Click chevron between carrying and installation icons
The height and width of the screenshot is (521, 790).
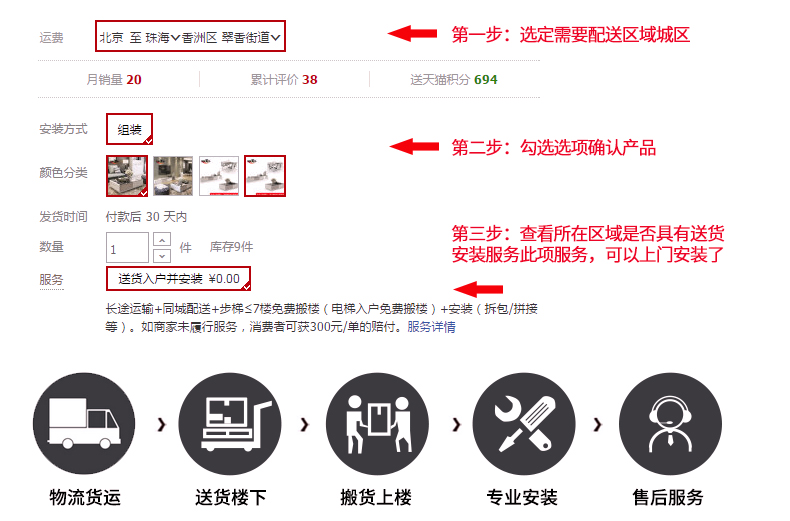(x=456, y=424)
